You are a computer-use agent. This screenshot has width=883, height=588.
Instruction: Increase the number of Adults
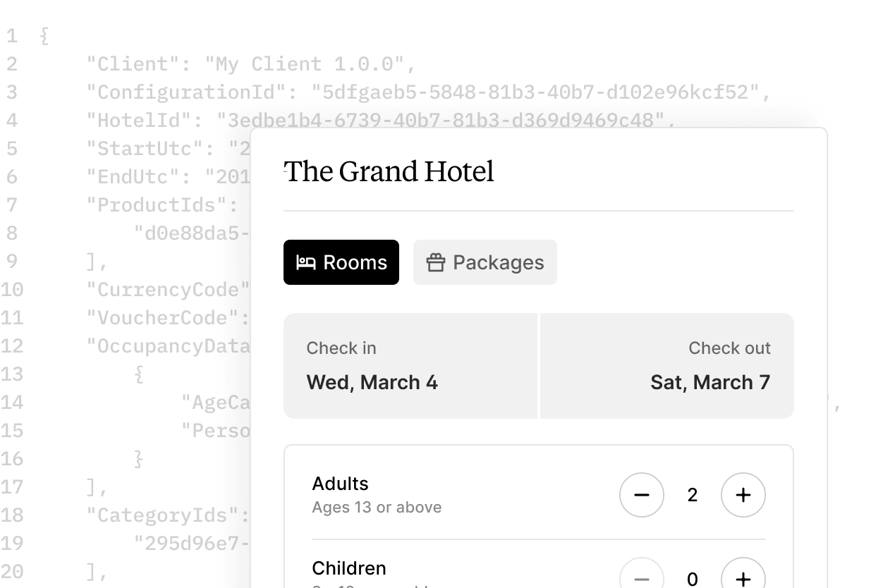pyautogui.click(x=743, y=495)
